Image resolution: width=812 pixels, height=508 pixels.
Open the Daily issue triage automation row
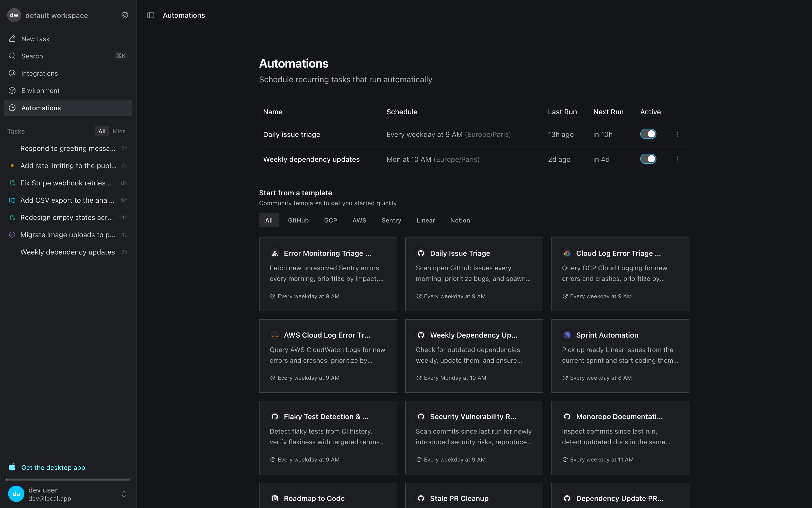474,134
